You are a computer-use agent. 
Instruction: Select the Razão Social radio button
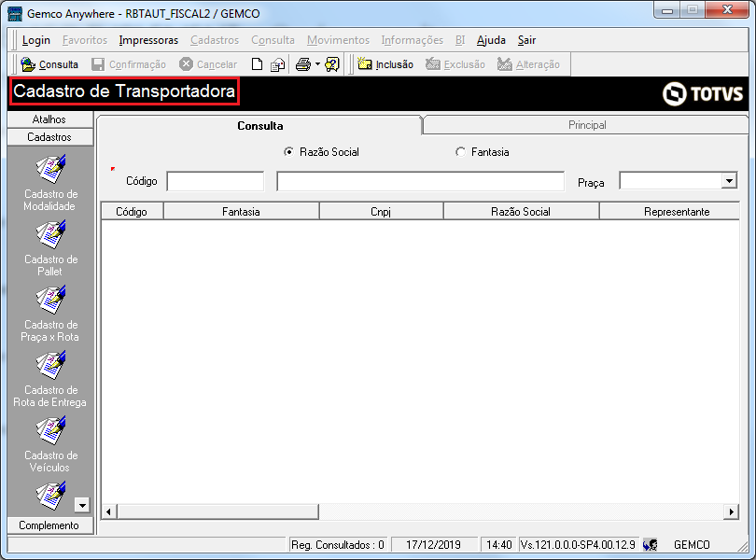pos(288,152)
